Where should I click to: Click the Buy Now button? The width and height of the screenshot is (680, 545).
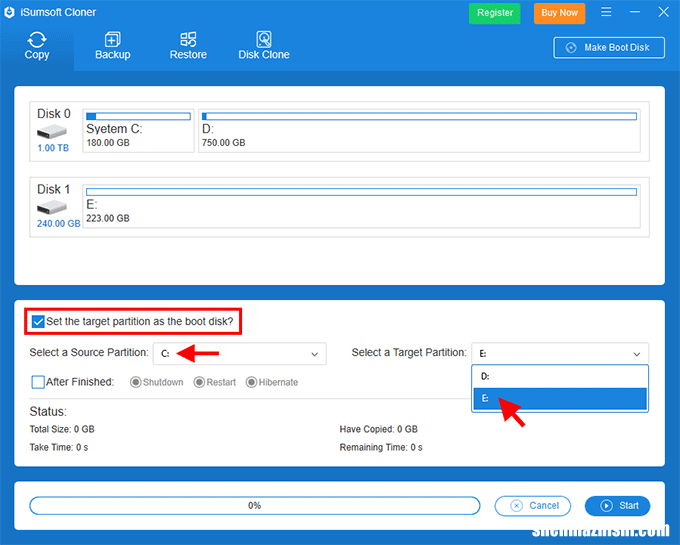pos(559,13)
